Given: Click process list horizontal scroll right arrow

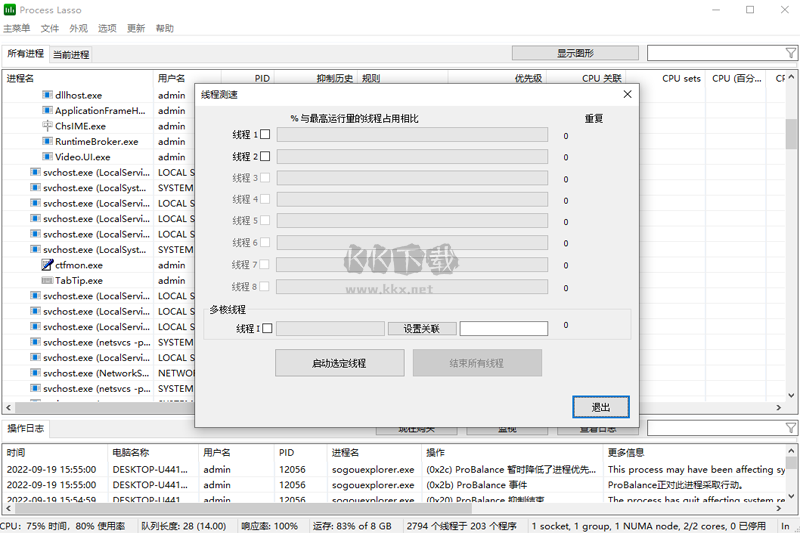Looking at the screenshot, I should pyautogui.click(x=779, y=407).
